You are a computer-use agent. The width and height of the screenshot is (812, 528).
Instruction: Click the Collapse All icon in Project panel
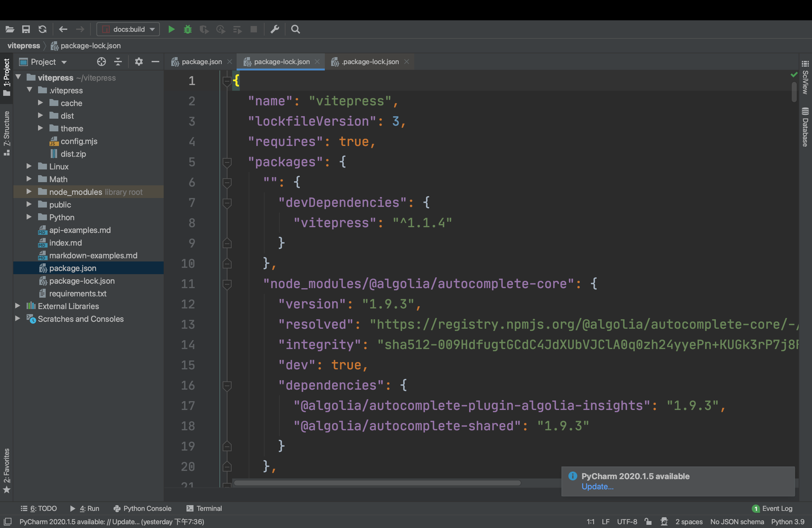click(x=118, y=62)
